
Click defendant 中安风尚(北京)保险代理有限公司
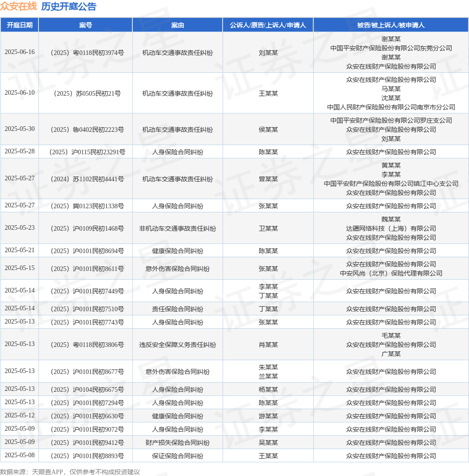point(391,274)
